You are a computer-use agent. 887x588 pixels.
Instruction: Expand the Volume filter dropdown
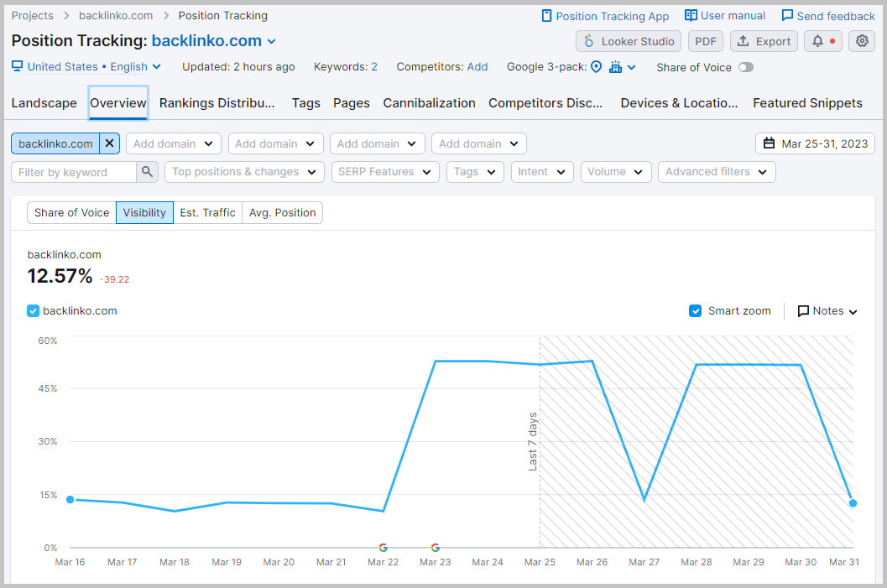point(616,172)
